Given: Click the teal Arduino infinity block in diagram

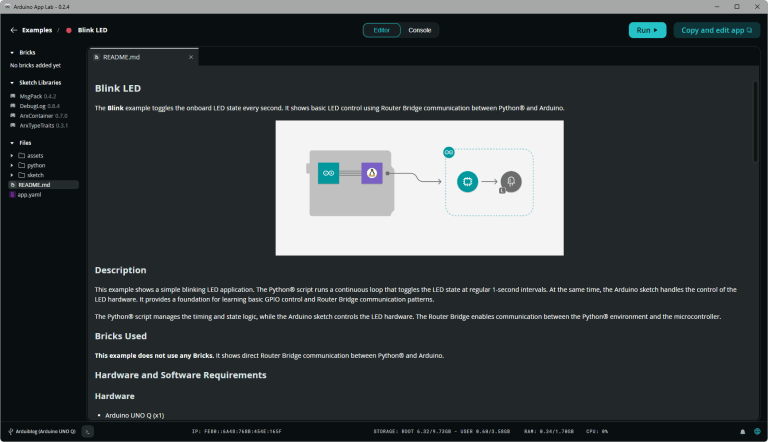Looking at the screenshot, I should click(328, 173).
